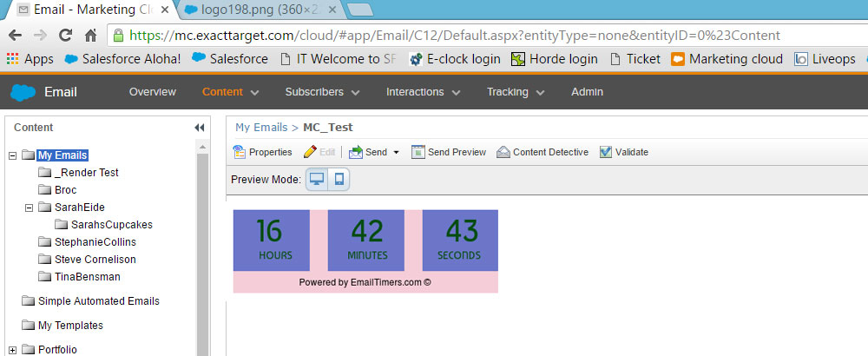Click the scroll up arrow in tree
Screen dimensions: 868x356
(202, 147)
